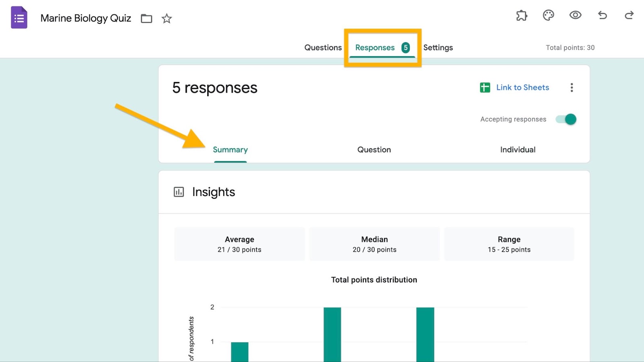Switch to the Questions tab
The height and width of the screenshot is (362, 644).
(x=323, y=47)
